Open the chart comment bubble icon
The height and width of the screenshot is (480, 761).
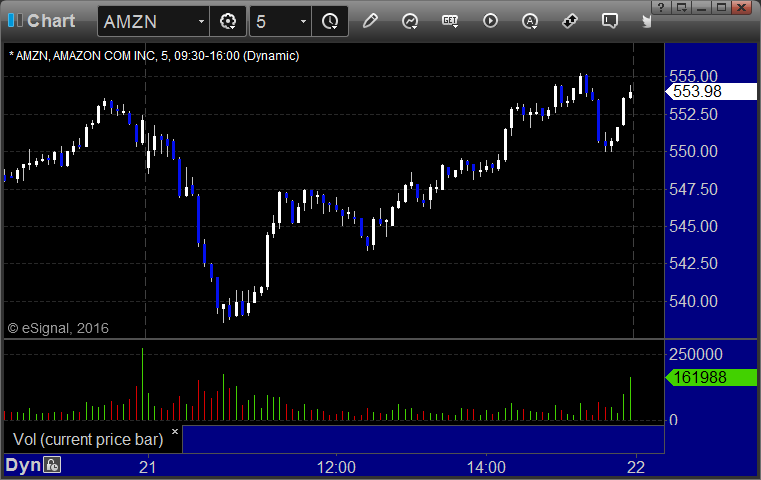point(610,21)
